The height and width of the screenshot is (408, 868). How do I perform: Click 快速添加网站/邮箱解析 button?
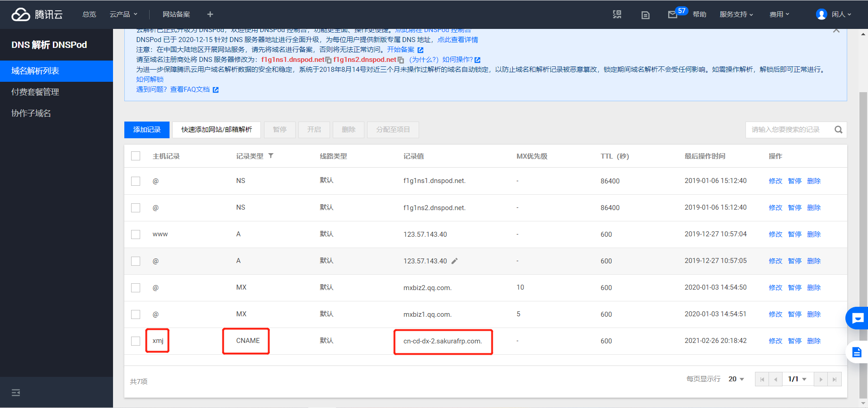click(x=217, y=130)
